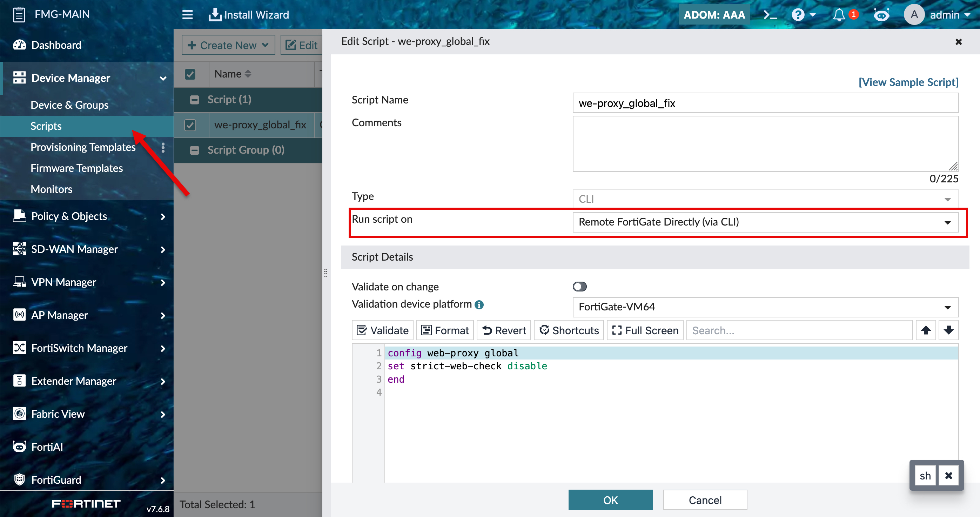Open the Validation device platform dropdown
This screenshot has height=517, width=980.
coord(765,307)
